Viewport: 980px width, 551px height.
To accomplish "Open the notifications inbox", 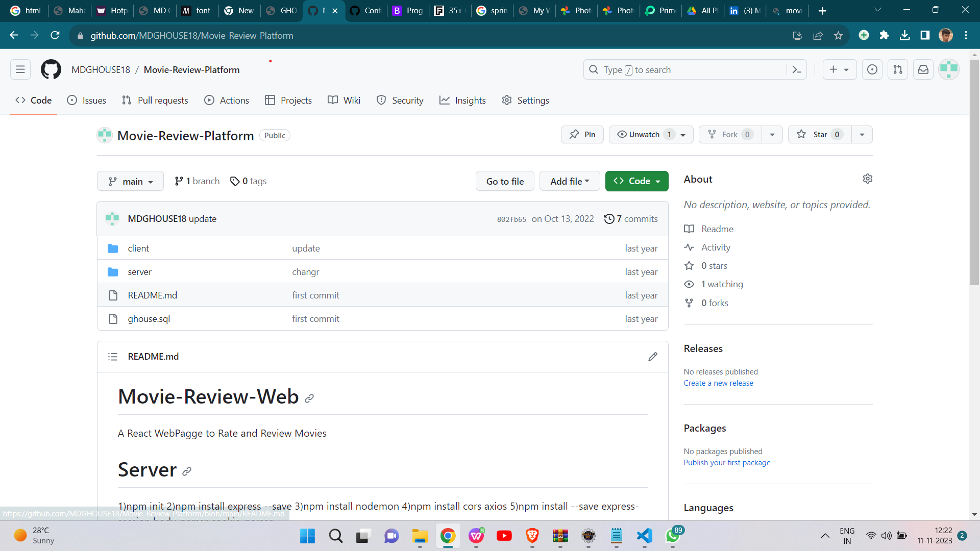I will point(923,69).
